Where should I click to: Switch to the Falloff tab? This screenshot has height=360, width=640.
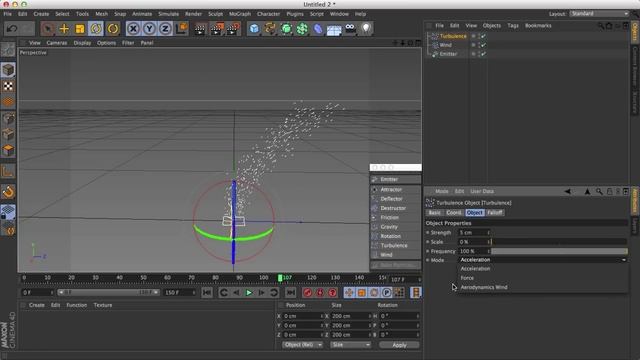point(495,213)
